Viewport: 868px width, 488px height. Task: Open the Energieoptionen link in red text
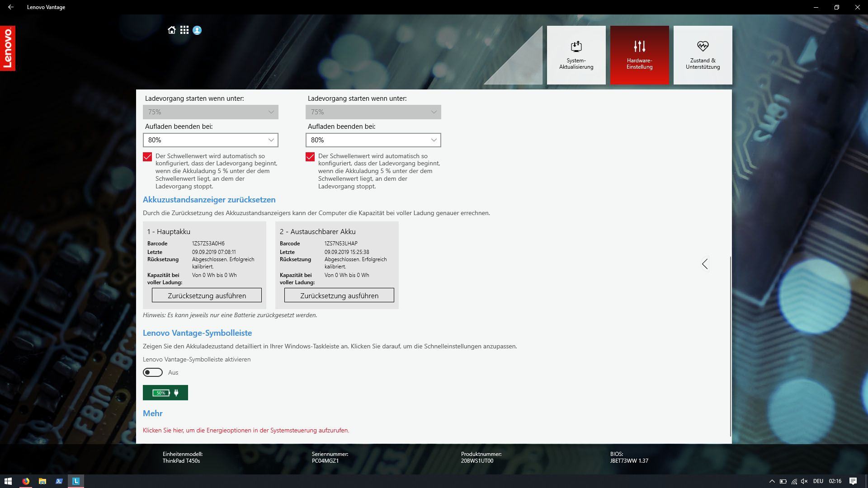[246, 430]
